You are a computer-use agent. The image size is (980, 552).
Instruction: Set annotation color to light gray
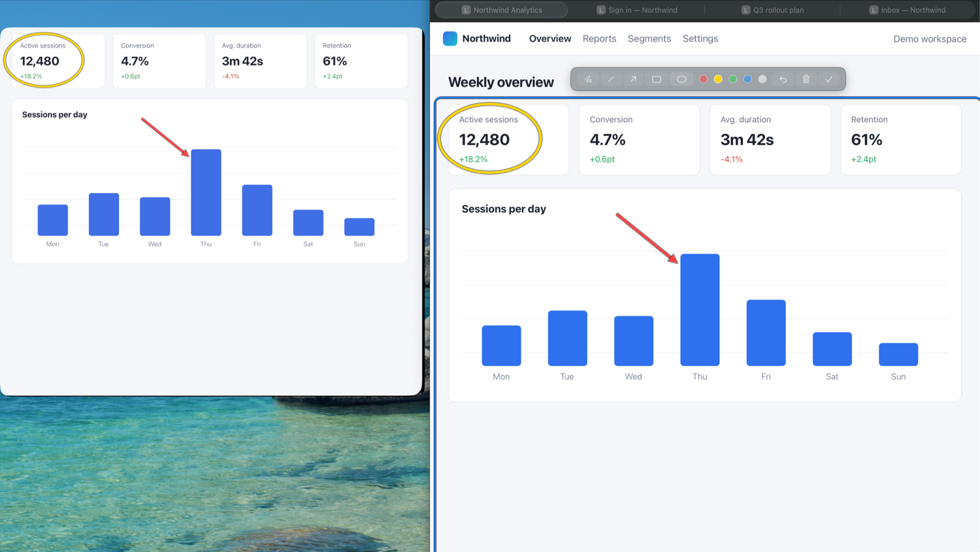coord(762,79)
